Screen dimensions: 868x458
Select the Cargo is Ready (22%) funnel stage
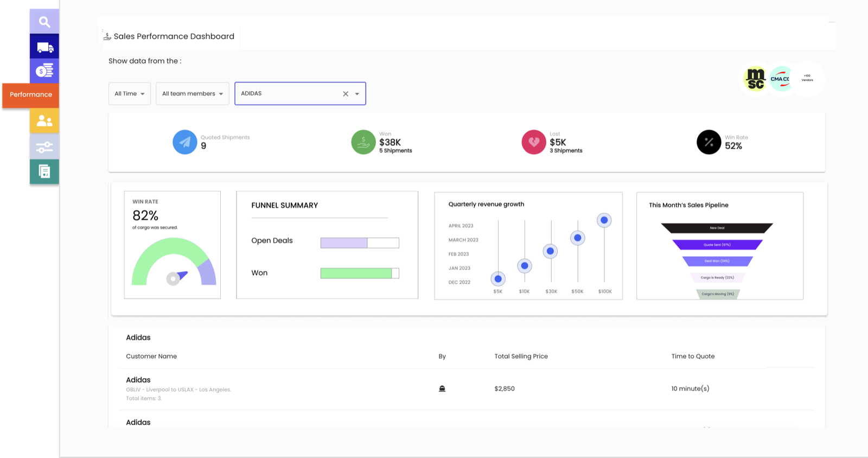[717, 277]
